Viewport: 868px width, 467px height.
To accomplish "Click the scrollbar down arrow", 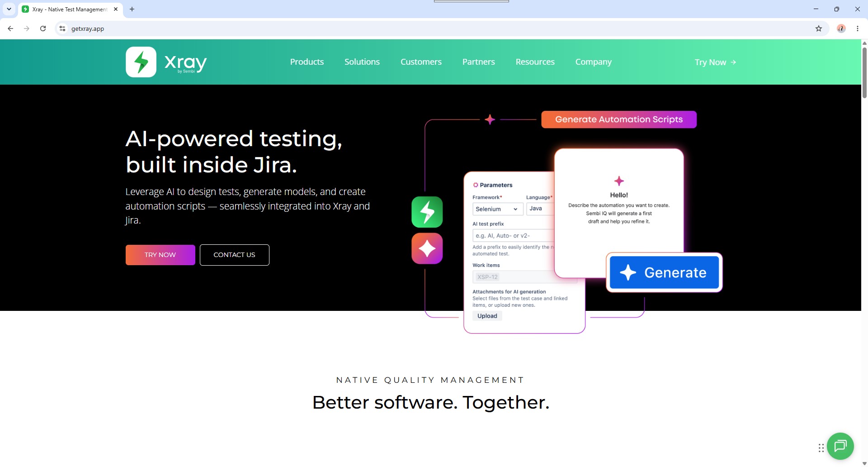I will coord(864,463).
